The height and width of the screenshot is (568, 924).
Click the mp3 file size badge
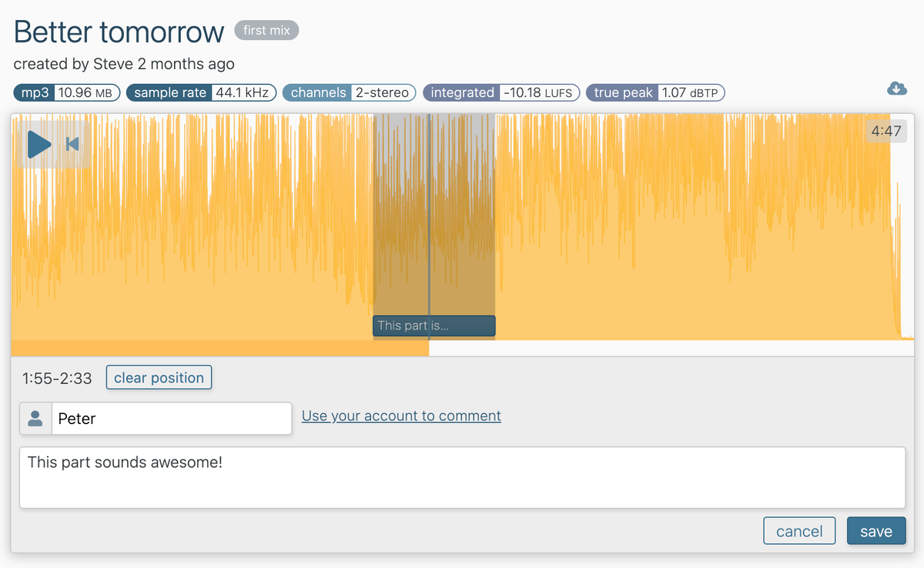pyautogui.click(x=65, y=92)
